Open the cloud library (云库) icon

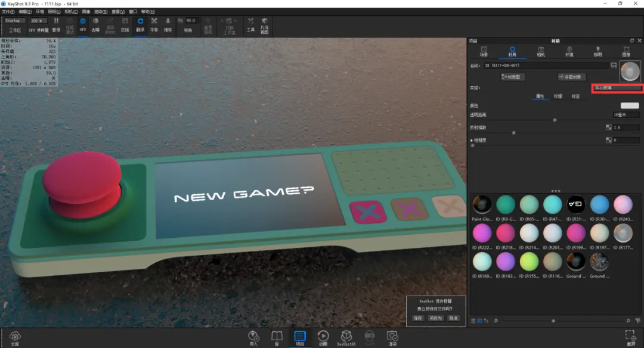pos(15,338)
